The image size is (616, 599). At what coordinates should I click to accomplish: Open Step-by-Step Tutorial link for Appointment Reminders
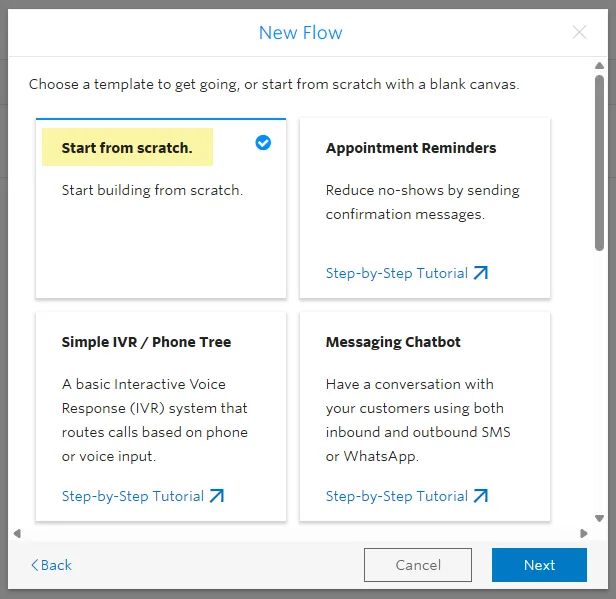click(x=407, y=273)
